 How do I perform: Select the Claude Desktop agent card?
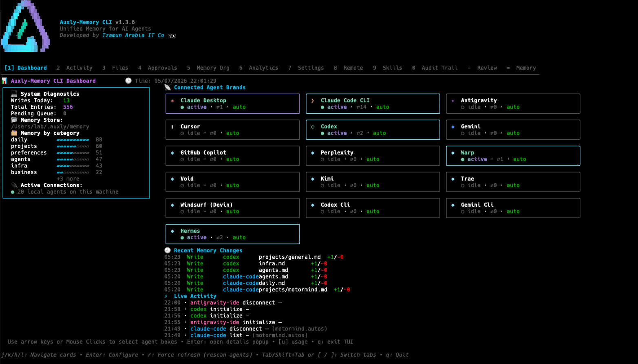point(233,104)
